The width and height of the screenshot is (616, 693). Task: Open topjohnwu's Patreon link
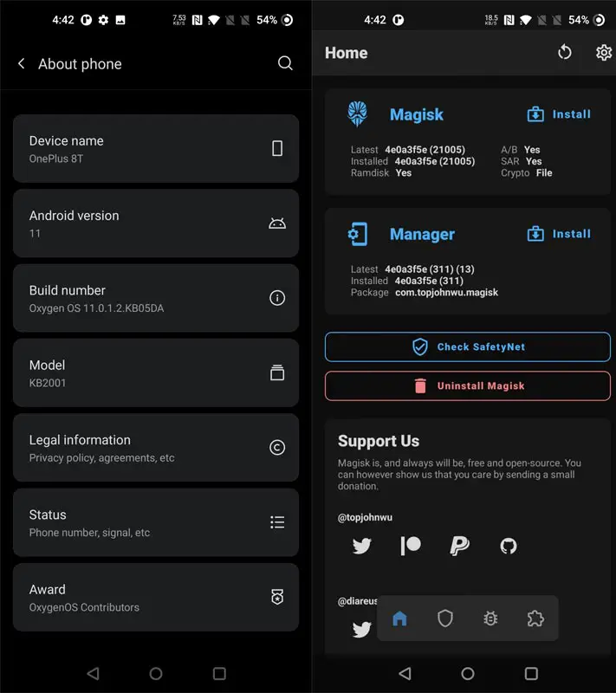click(411, 546)
